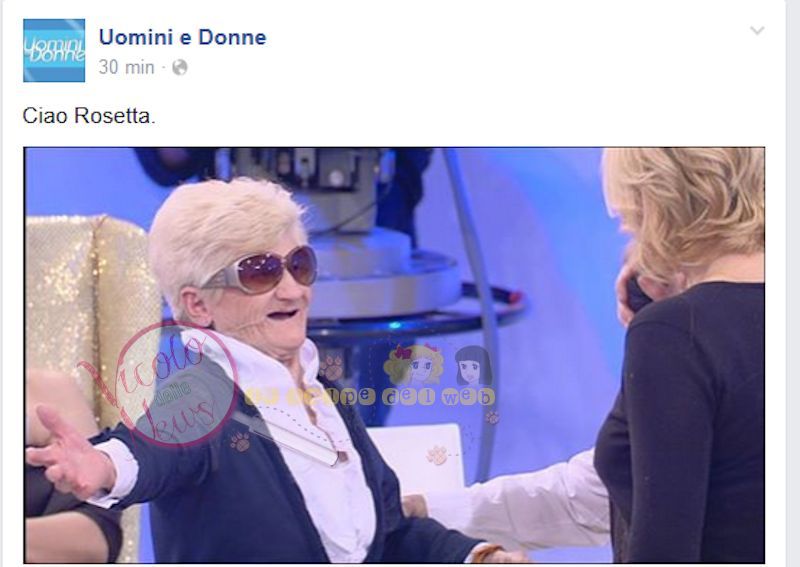Image resolution: width=800 pixels, height=567 pixels.
Task: Click the Uomini e Donne page name
Action: click(183, 37)
